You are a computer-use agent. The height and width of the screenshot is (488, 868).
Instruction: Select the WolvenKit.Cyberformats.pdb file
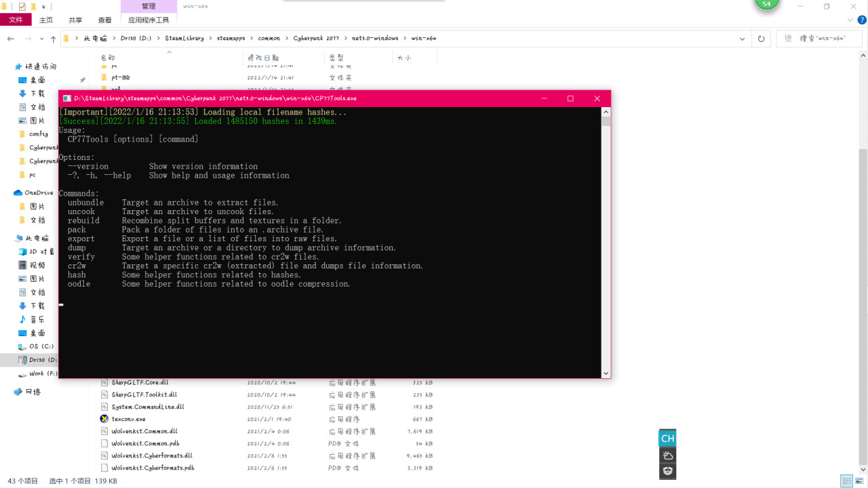153,468
